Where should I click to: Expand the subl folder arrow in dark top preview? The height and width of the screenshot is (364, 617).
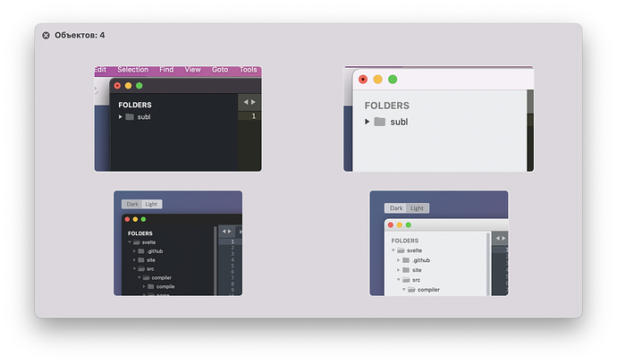[x=120, y=117]
